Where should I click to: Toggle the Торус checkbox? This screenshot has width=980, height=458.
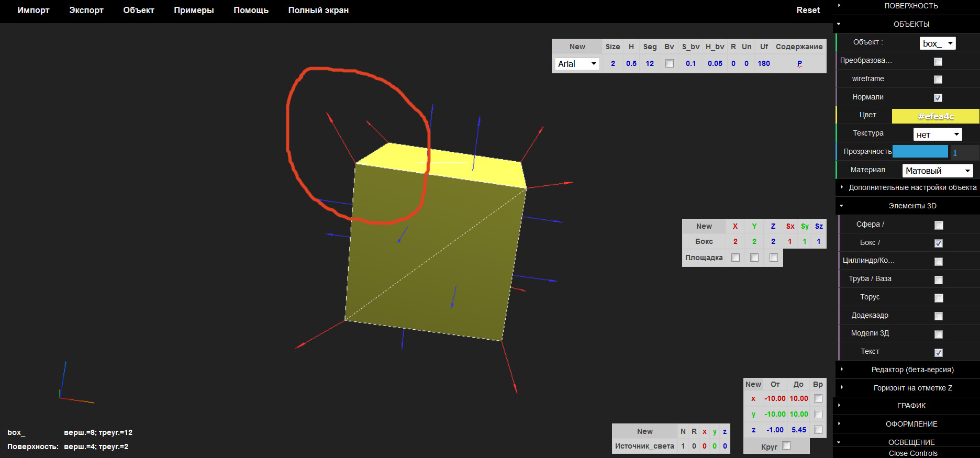939,298
